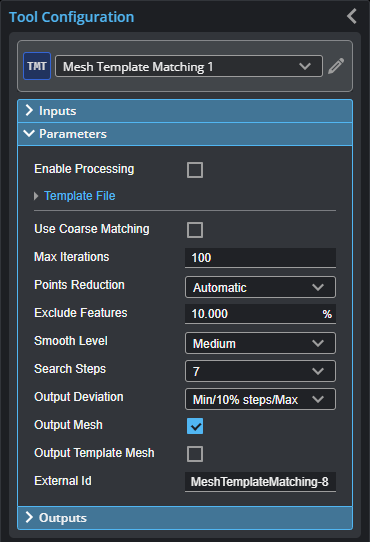Click the Exclude Features percentage field
This screenshot has height=542, width=370.
pyautogui.click(x=260, y=314)
